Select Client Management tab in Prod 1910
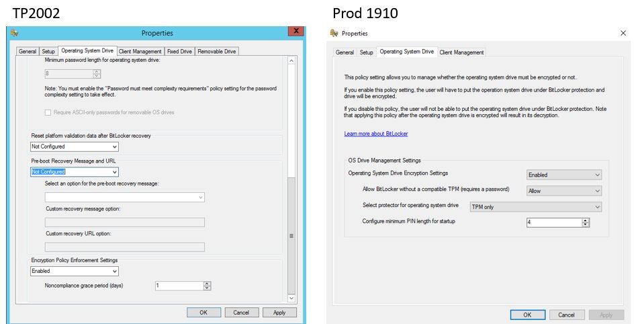The image size is (644, 324). (461, 52)
